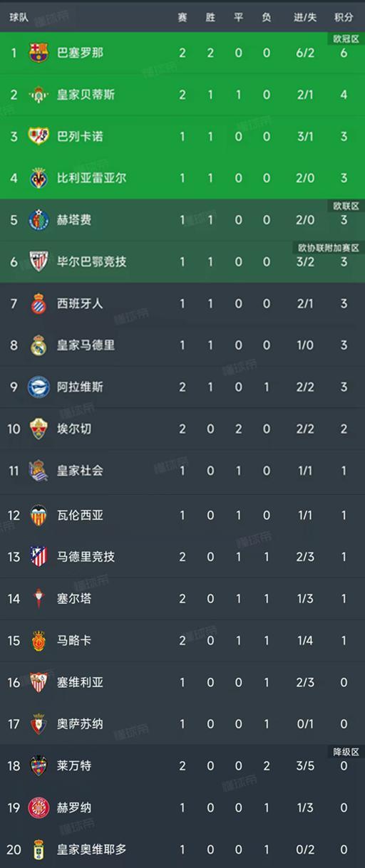Click the Getafe club badge
The height and width of the screenshot is (868, 365).
(38, 220)
